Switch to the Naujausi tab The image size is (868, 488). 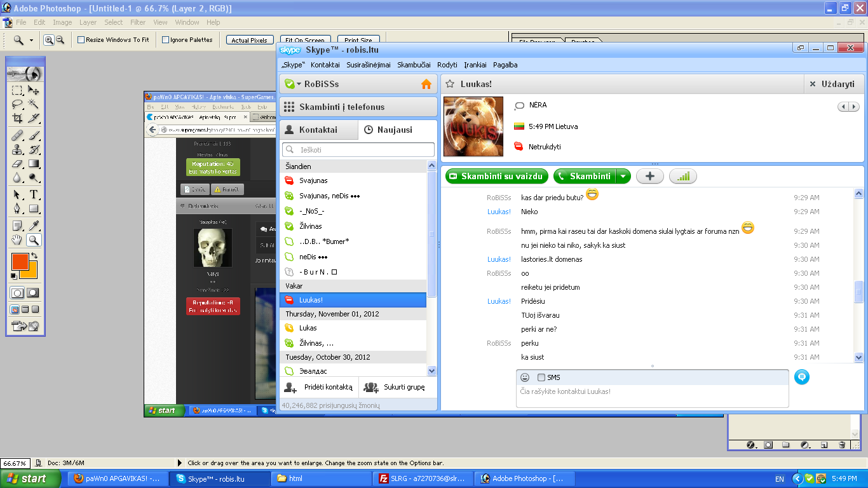[397, 130]
